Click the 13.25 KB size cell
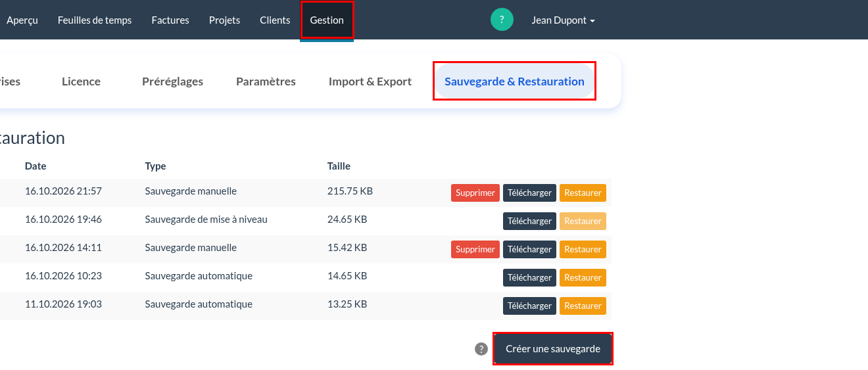Image resolution: width=868 pixels, height=370 pixels. point(347,304)
